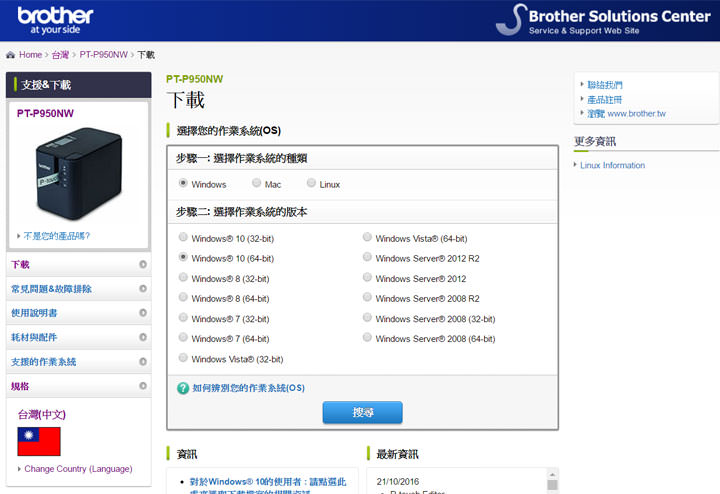Click the 21/10/2016 news date
The height and width of the screenshot is (494, 720).
coord(398,482)
